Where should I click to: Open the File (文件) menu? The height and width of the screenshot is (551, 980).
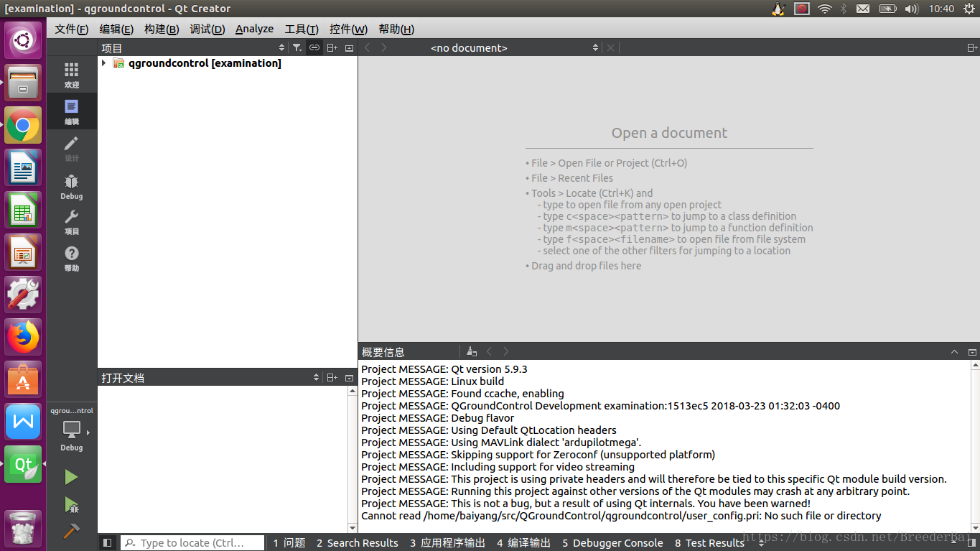(71, 29)
